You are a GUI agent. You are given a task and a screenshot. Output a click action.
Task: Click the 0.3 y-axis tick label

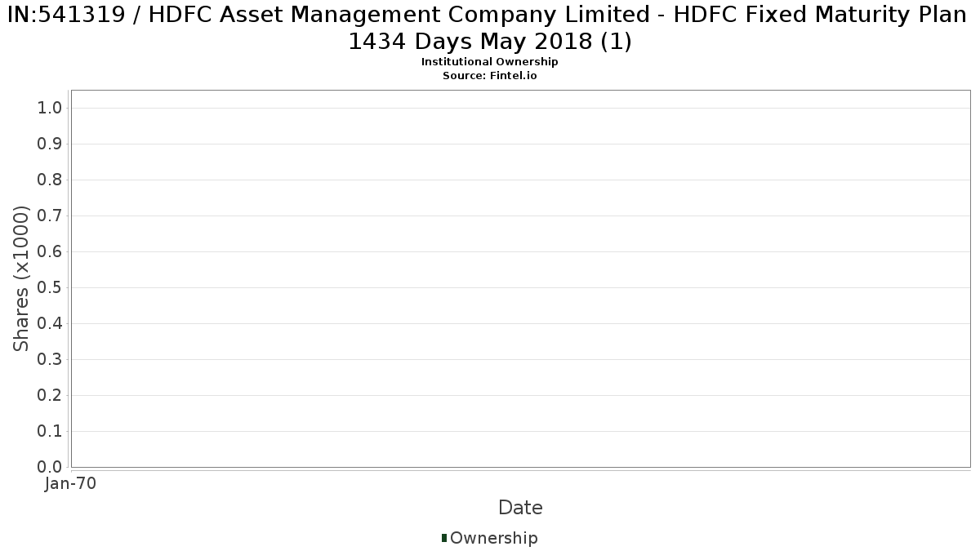coord(51,360)
